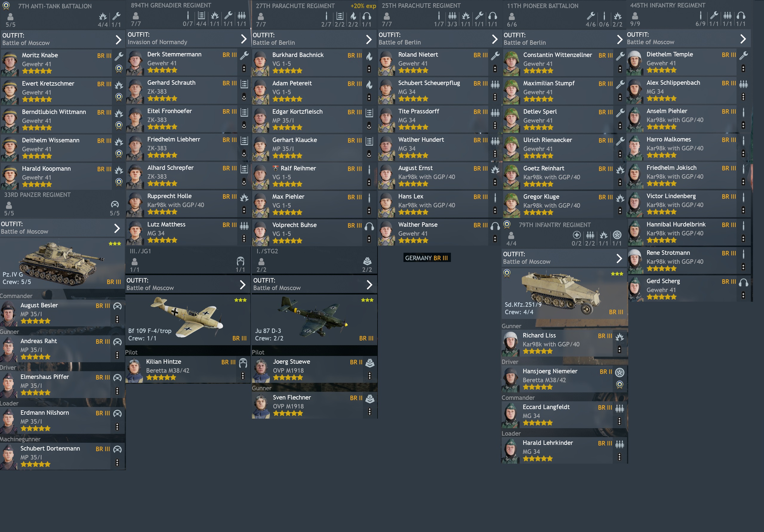
Task: Click Ewert Kretzschmer's anti-tank class icon
Action: [119, 84]
